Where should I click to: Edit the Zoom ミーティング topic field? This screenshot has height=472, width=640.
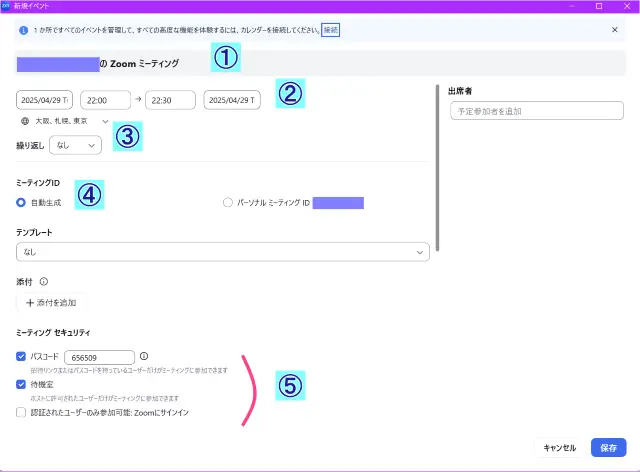click(x=320, y=63)
